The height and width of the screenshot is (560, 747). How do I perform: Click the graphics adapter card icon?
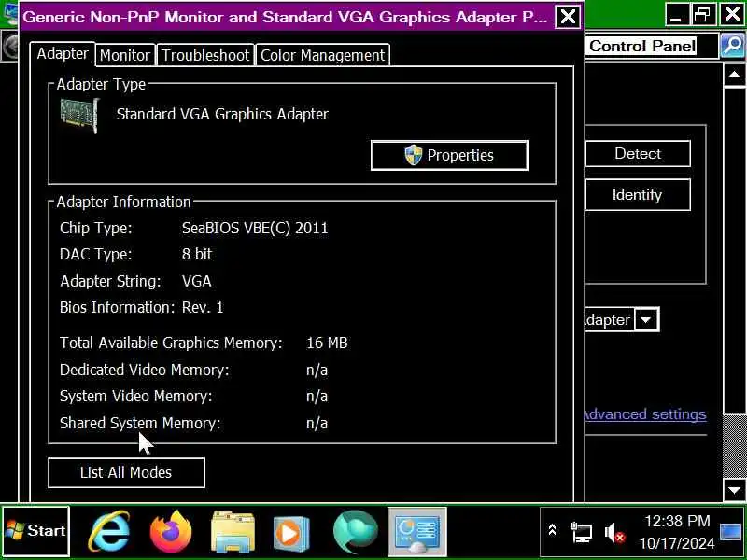pyautogui.click(x=80, y=116)
